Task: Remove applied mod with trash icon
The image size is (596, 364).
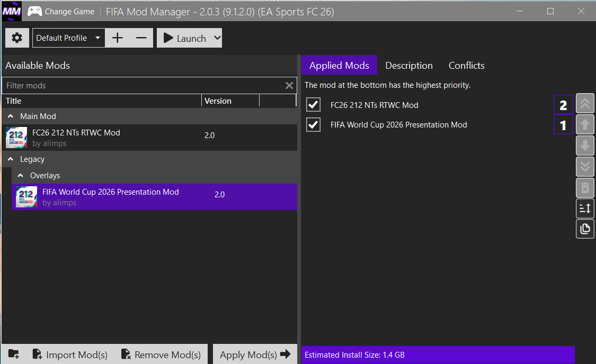Action: (585, 187)
